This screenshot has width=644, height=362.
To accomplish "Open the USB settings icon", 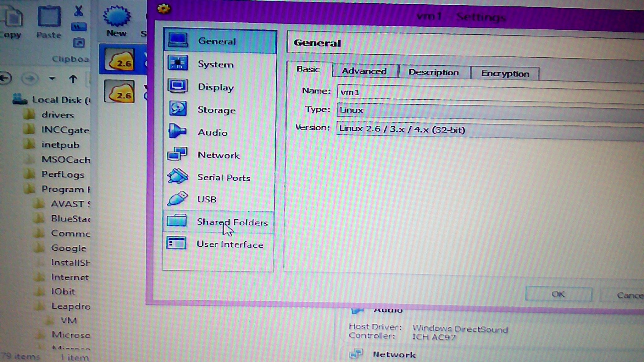I will tap(177, 199).
